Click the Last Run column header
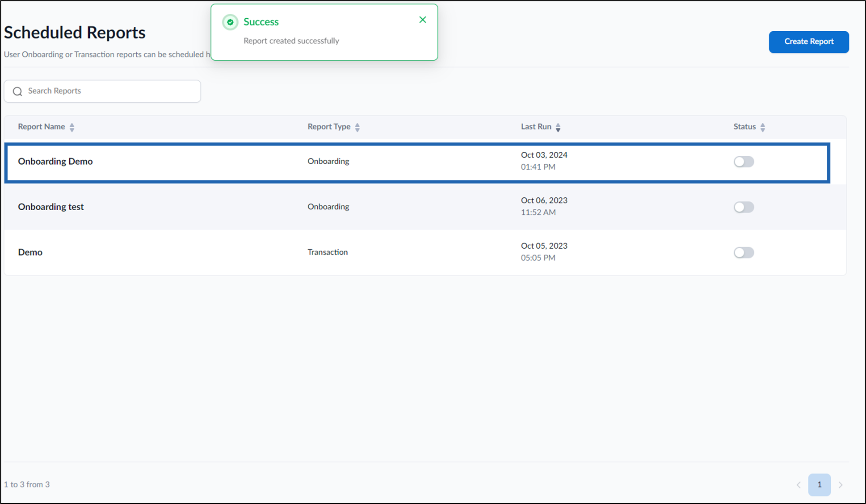Viewport: 866px width, 504px height. (x=536, y=126)
